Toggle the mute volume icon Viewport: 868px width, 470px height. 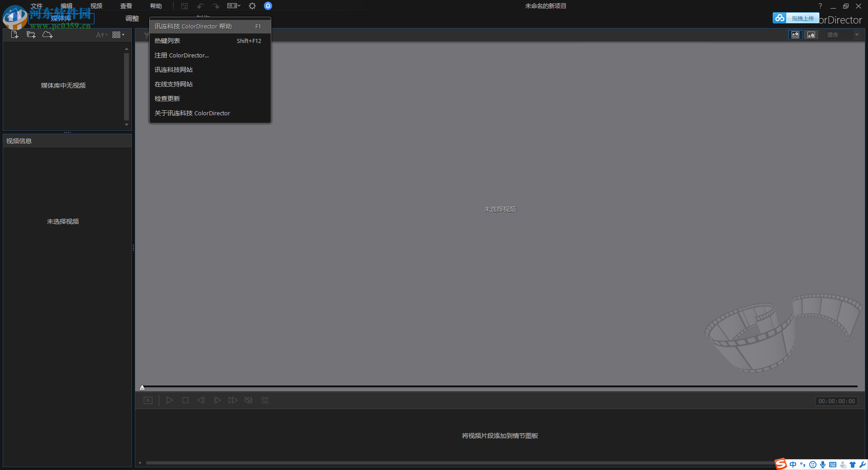pos(249,400)
